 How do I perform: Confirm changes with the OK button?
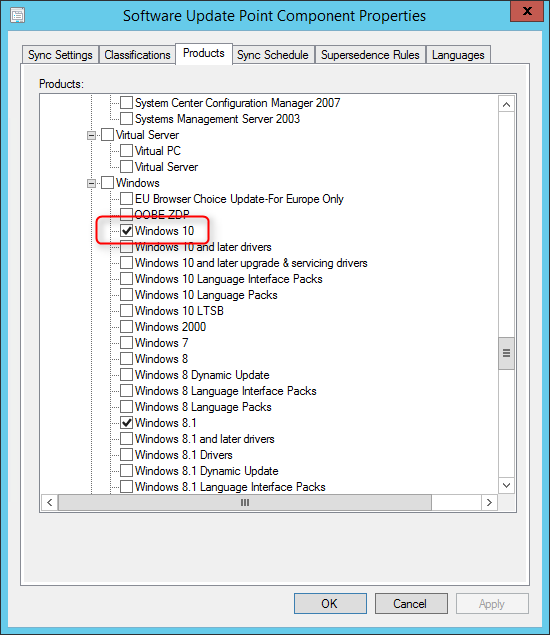point(330,604)
